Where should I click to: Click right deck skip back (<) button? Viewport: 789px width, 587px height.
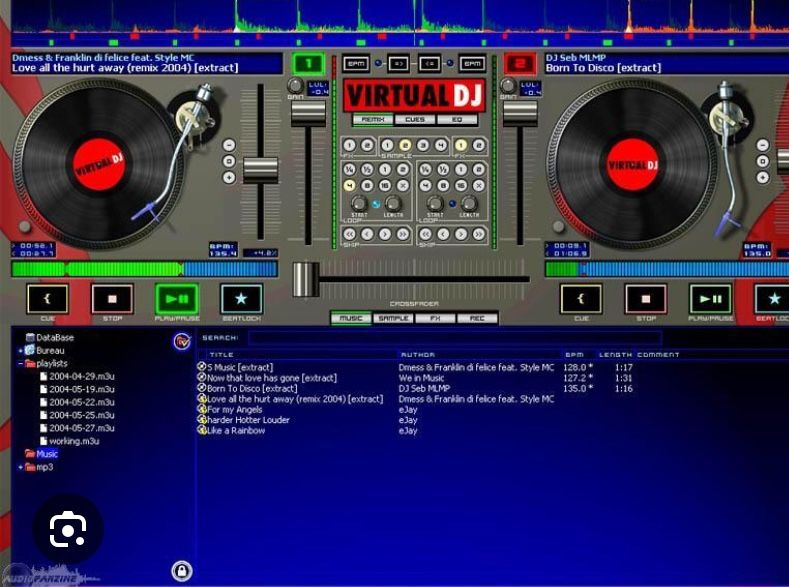pos(443,234)
